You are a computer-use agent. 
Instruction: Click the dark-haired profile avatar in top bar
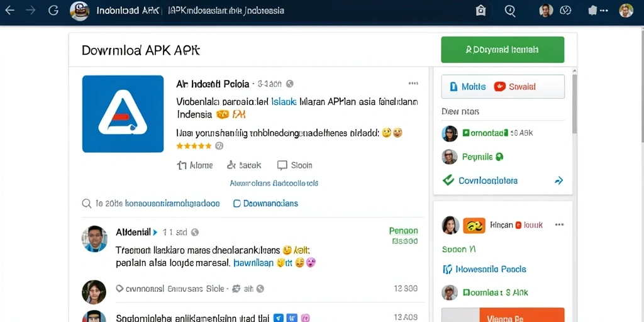pos(546,10)
